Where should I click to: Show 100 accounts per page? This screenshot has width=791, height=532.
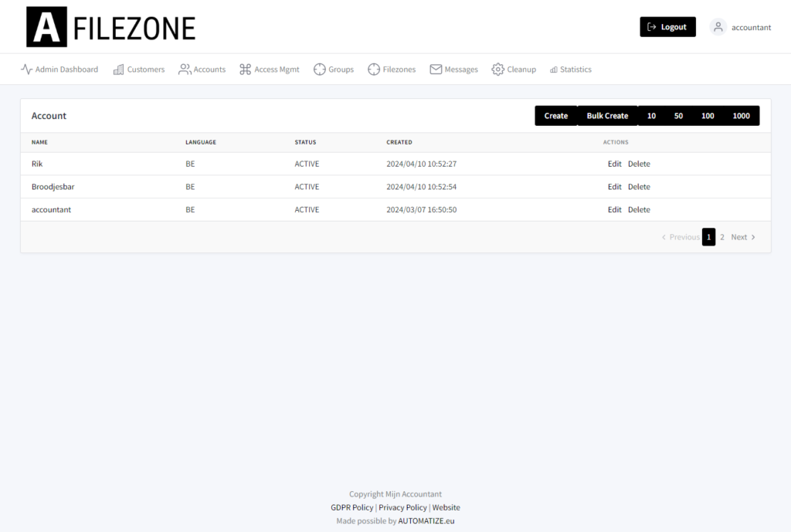point(708,116)
